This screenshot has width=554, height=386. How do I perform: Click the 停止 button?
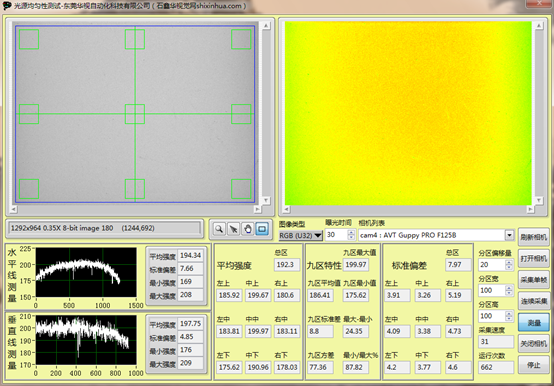(534, 365)
